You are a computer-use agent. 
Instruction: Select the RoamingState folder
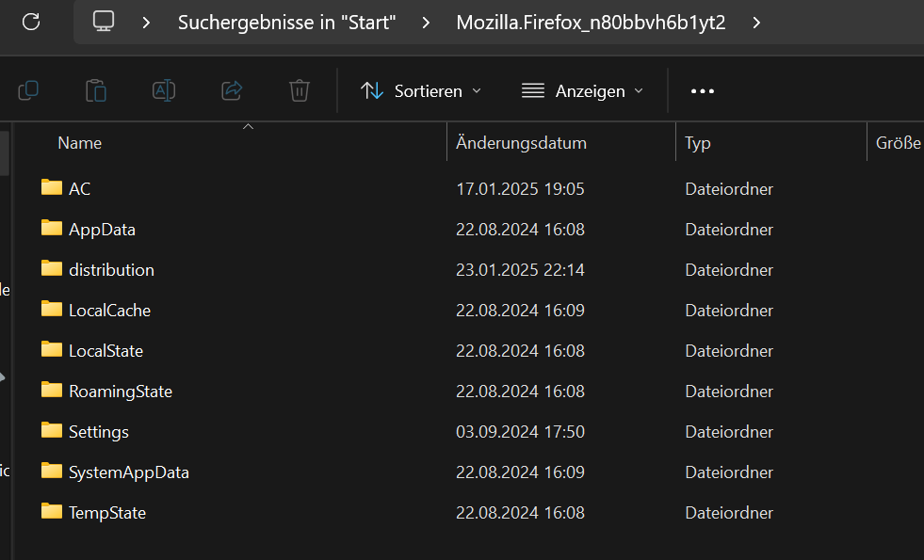[120, 392]
